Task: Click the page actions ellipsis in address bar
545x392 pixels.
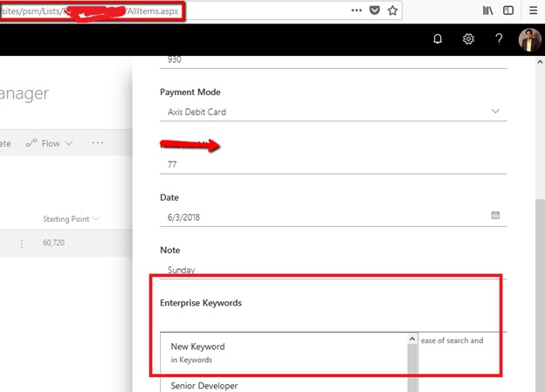Action: (356, 10)
